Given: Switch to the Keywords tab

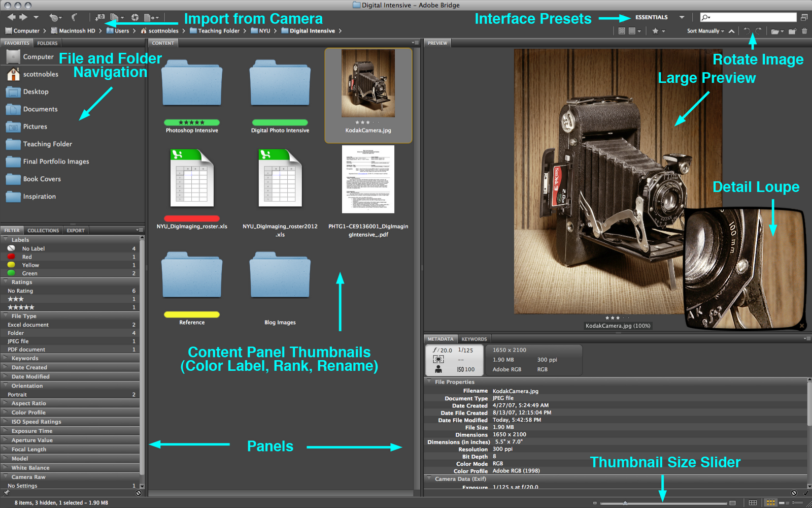Looking at the screenshot, I should (474, 339).
